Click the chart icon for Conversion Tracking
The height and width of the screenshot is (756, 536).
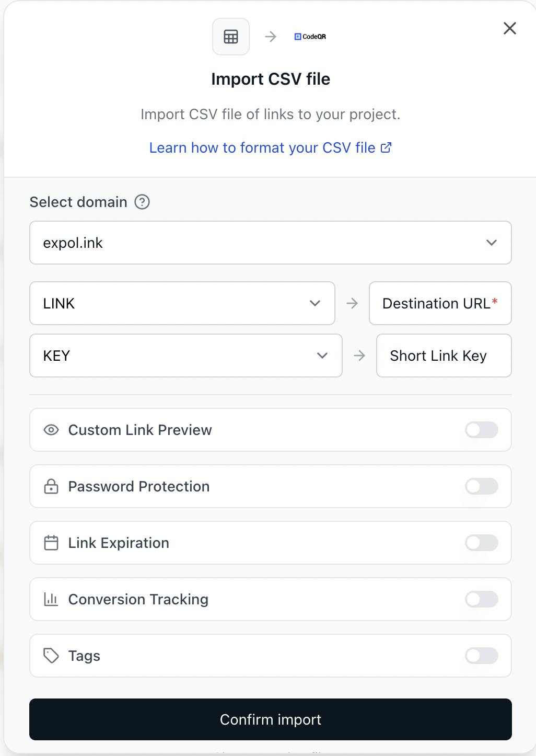51,599
